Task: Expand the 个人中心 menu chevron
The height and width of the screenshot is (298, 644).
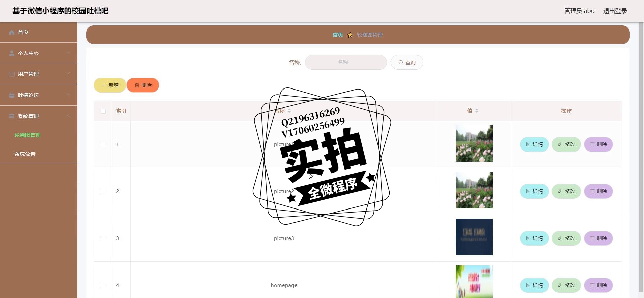Action: tap(68, 53)
